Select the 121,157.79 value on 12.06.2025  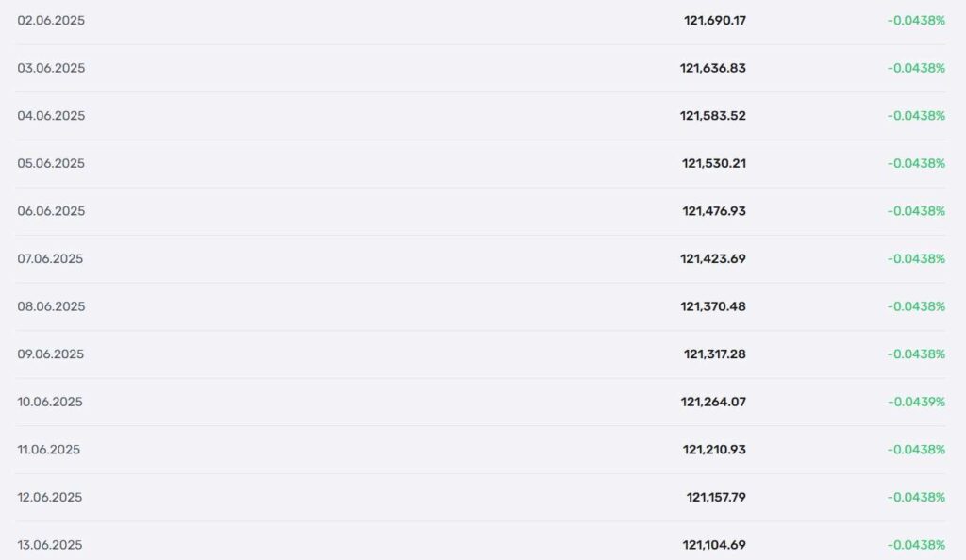pyautogui.click(x=716, y=497)
